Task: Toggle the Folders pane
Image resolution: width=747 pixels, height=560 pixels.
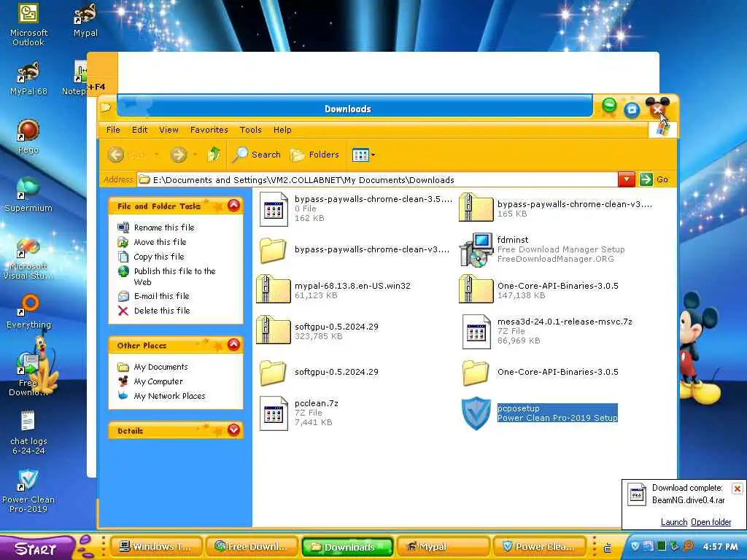Action: [x=314, y=155]
